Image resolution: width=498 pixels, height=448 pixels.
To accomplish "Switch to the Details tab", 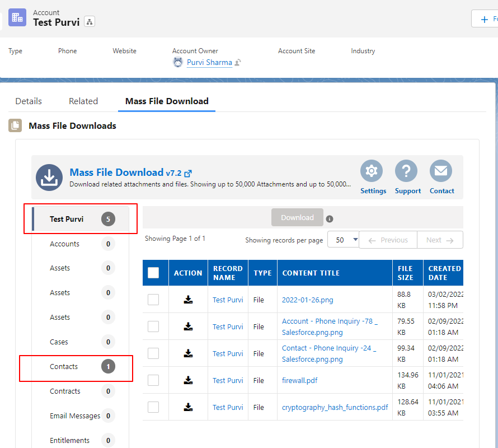I will 28,101.
